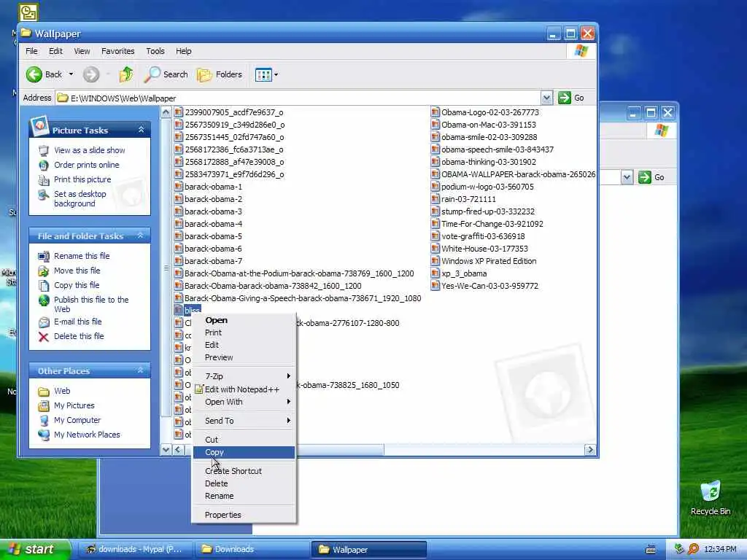
Task: Expand address dropdown in the background window
Action: tap(627, 177)
